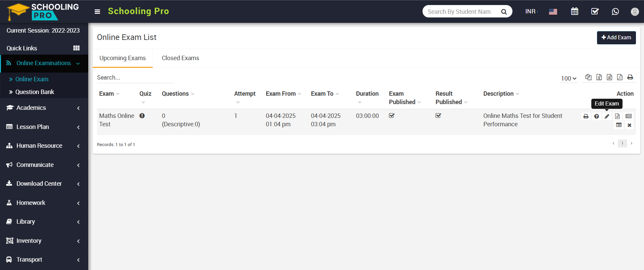
Task: Sort table by Exam To column
Action: click(x=325, y=94)
